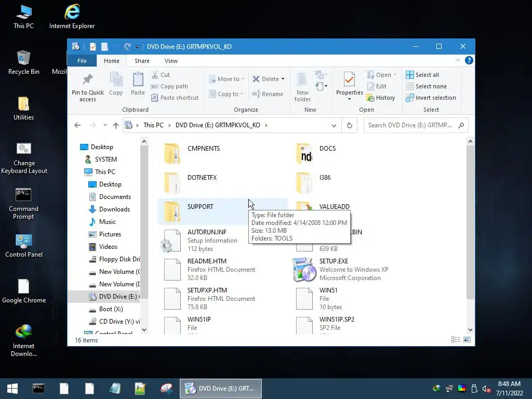This screenshot has width=532, height=399.
Task: Click Select all in ribbon
Action: tap(422, 75)
